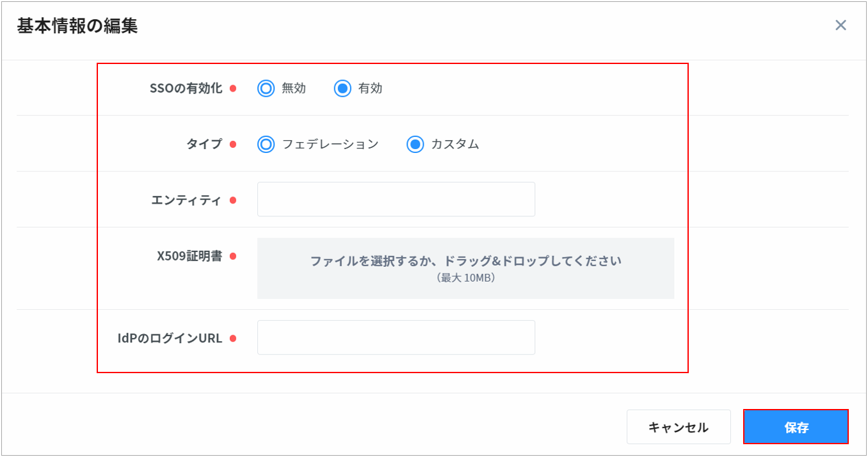The height and width of the screenshot is (457, 868).
Task: Click the SSOの有効化 field label
Action: tap(186, 88)
